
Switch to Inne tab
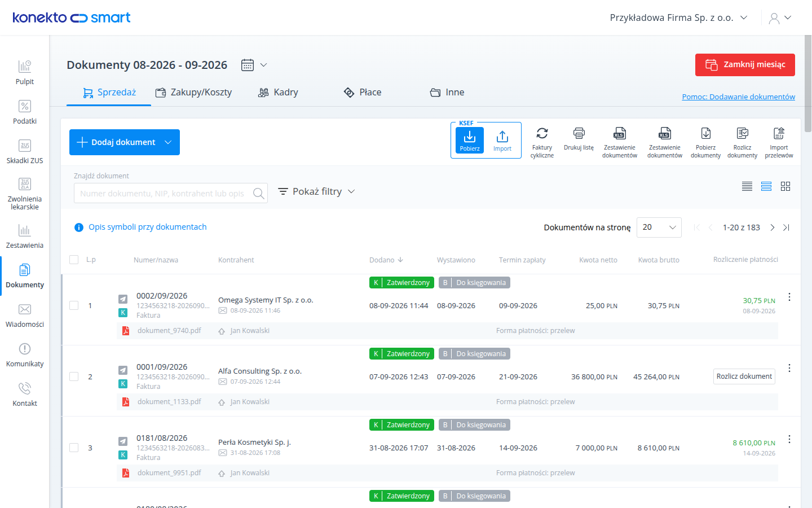tap(447, 93)
